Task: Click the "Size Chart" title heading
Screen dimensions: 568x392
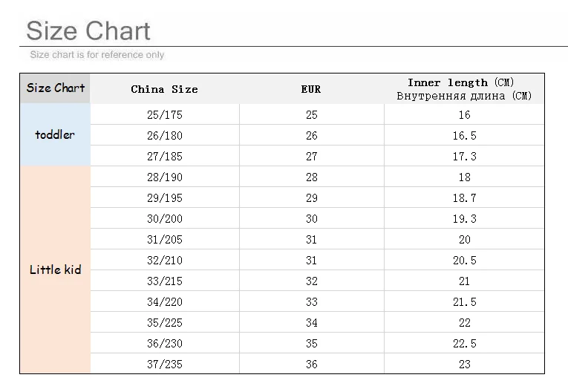Action: [88, 30]
